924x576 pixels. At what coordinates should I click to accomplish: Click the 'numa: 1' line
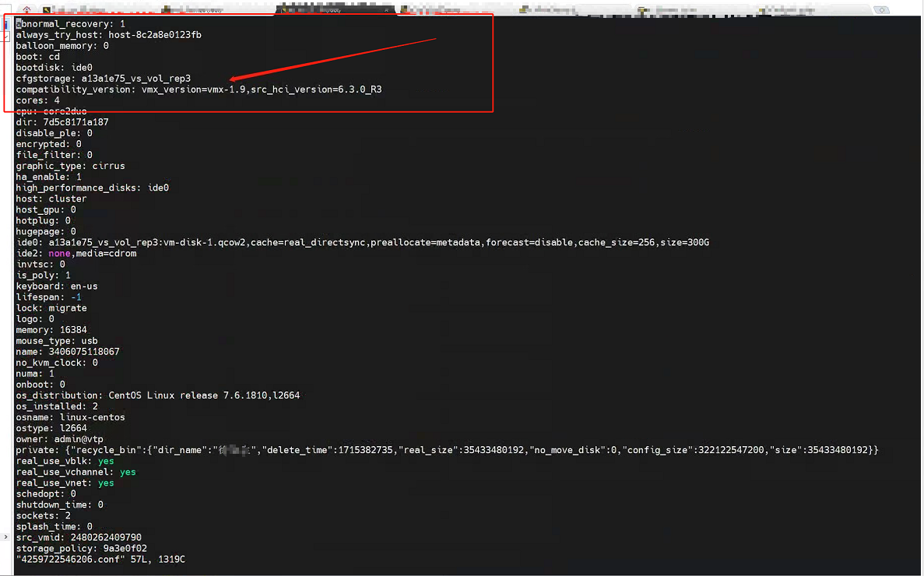35,374
